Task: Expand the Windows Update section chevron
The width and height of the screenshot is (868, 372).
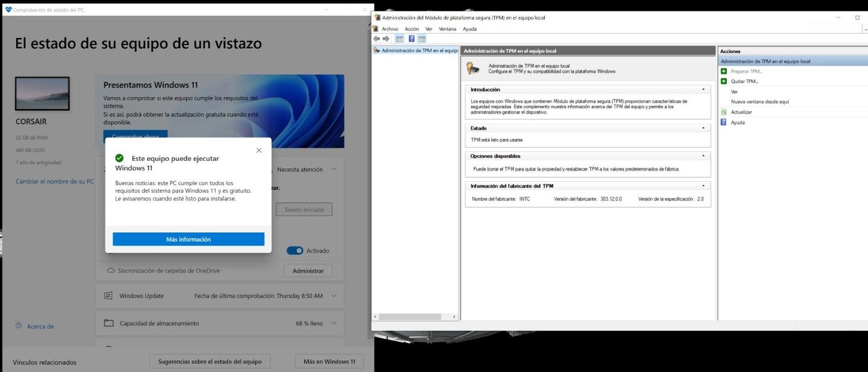Action: coord(334,296)
